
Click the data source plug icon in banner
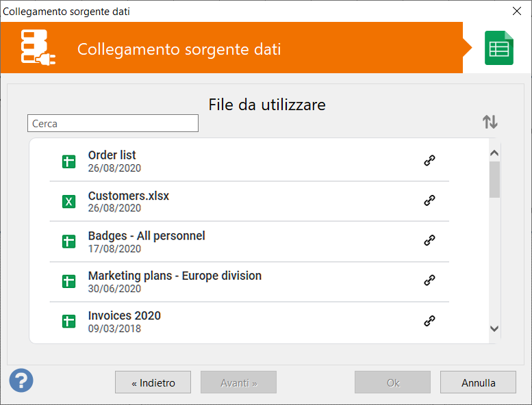(38, 47)
